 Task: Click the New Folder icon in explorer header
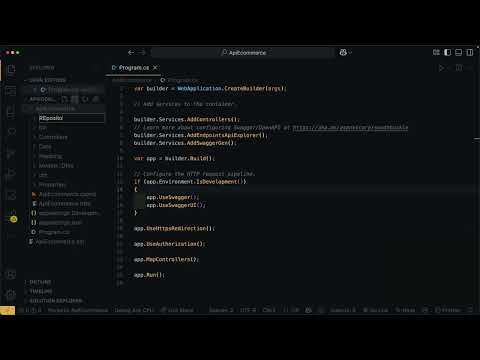click(75, 99)
